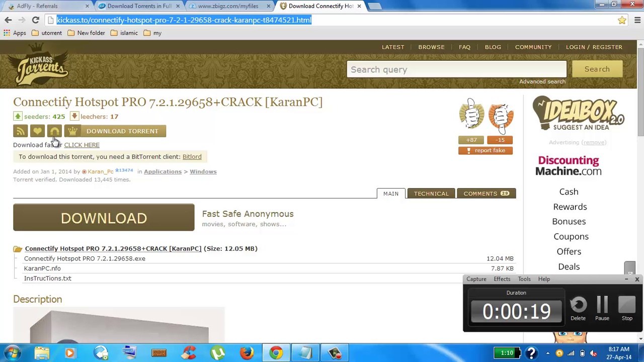Screen dimensions: 644x362
Task: Go back to the previous page
Action: tap(8, 20)
